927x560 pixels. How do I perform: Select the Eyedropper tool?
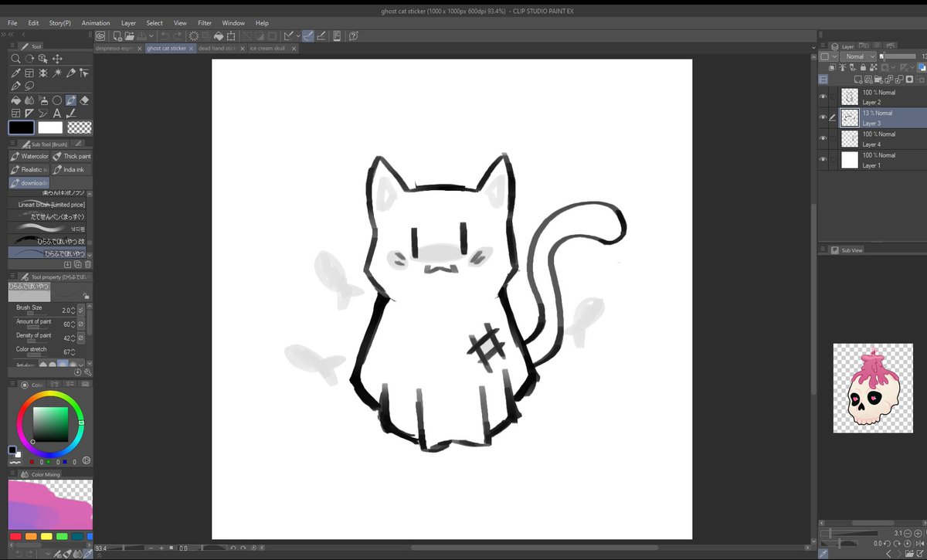(15, 73)
